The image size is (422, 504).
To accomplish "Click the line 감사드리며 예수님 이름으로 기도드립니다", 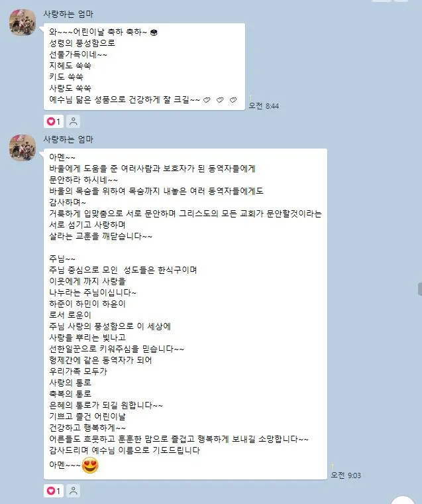I will [125, 450].
